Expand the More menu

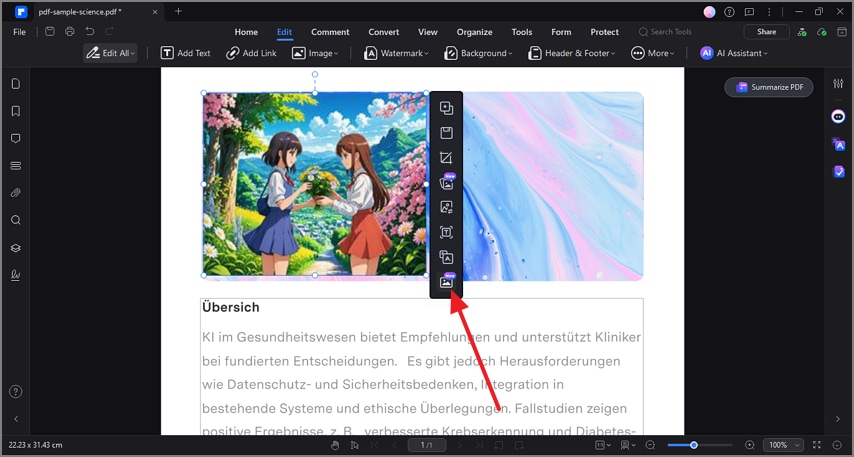click(x=652, y=53)
